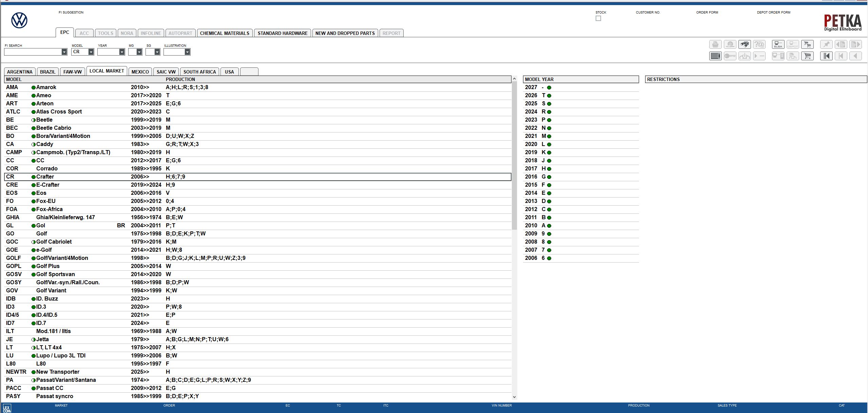
Task: Open the single shopping cart icon
Action: pos(807,56)
